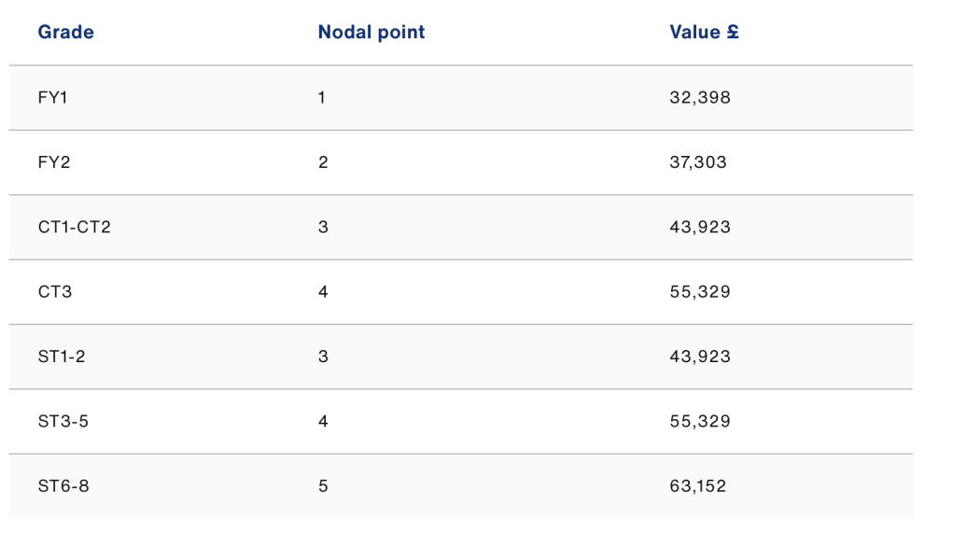
Task: Select the FY2 grade cell
Action: point(54,162)
